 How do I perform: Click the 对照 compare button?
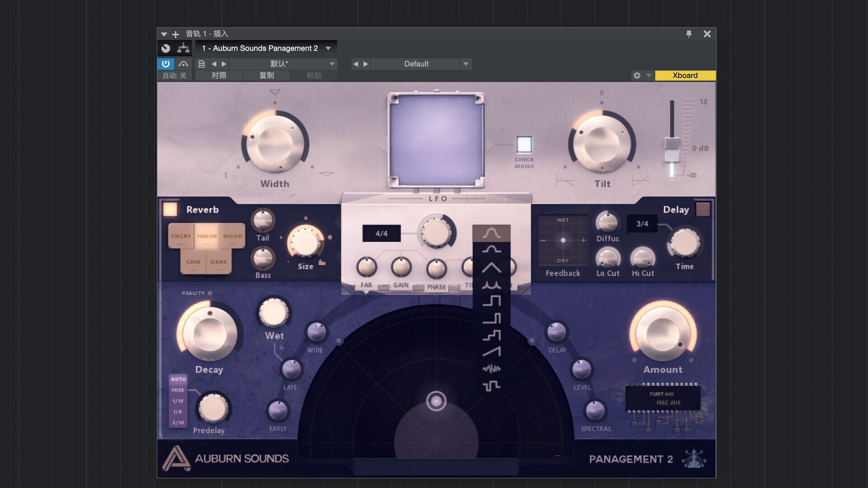(x=219, y=75)
